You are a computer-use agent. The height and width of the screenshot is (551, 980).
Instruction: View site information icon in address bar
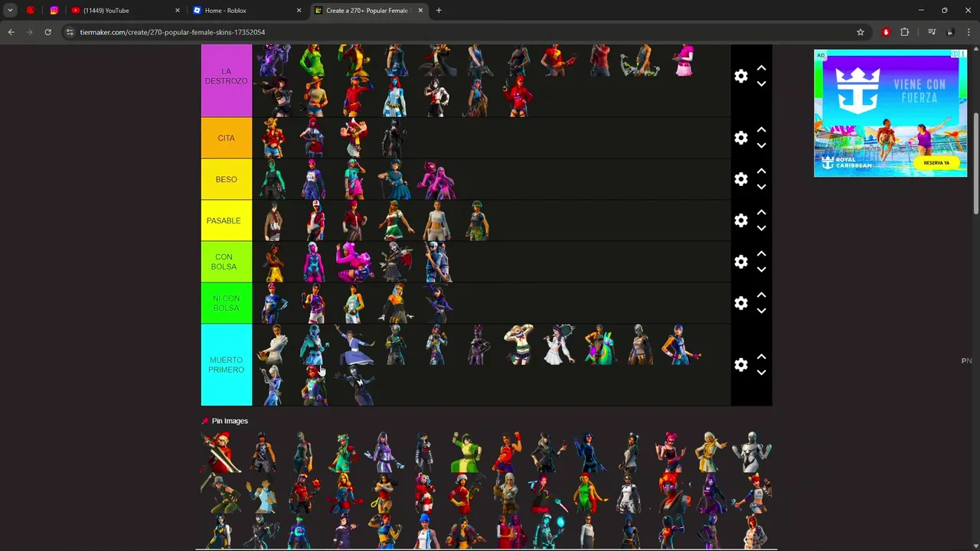tap(70, 32)
